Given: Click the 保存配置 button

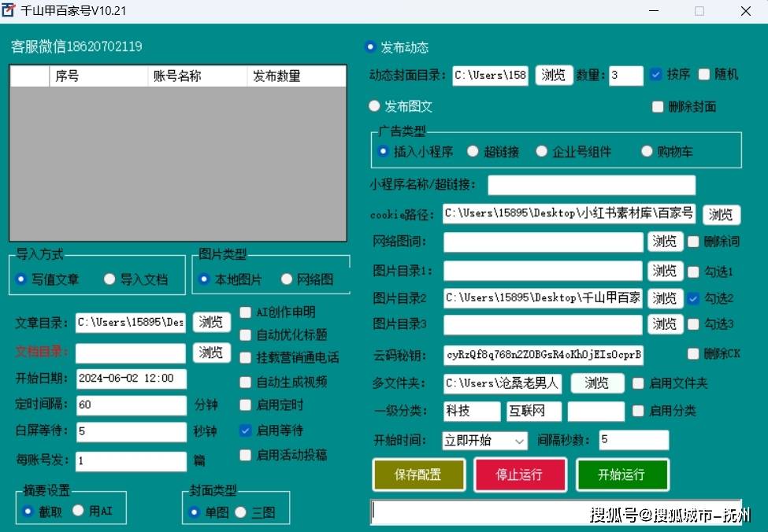Looking at the screenshot, I should click(x=418, y=475).
